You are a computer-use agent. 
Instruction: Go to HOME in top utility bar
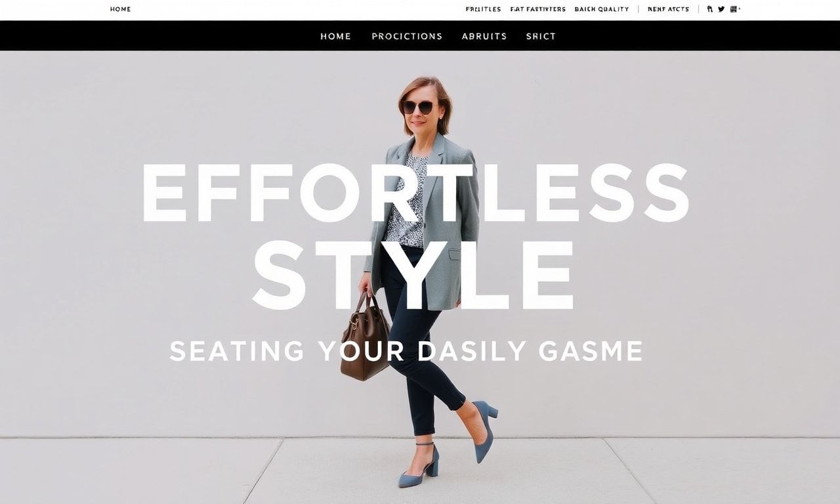pyautogui.click(x=120, y=9)
